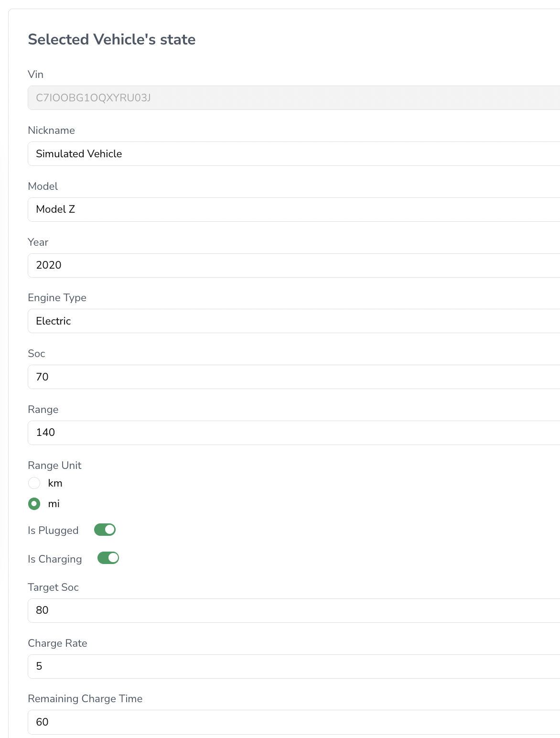The width and height of the screenshot is (560, 738).
Task: Focus the Range field showing 140
Action: [294, 433]
